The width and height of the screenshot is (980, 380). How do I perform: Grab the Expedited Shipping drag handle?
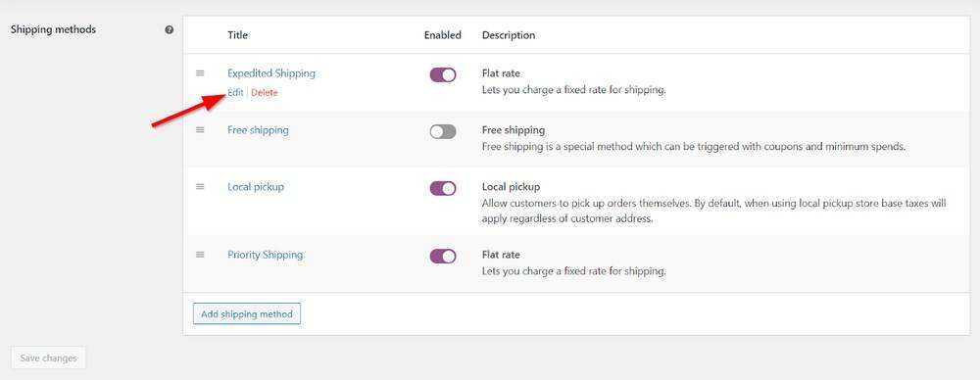tap(200, 73)
